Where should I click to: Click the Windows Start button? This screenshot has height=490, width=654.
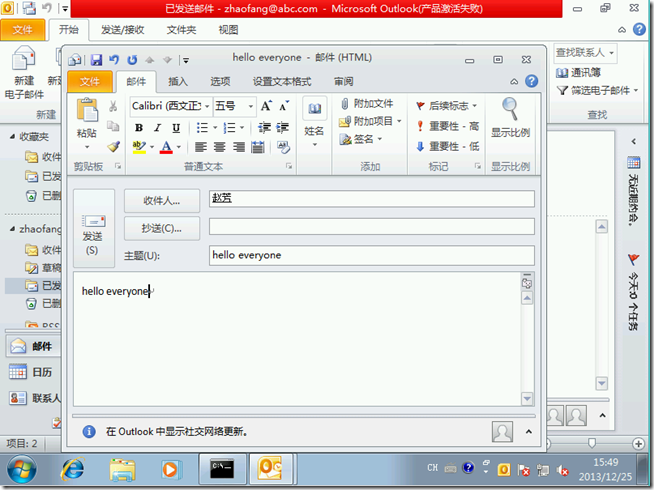[21, 470]
